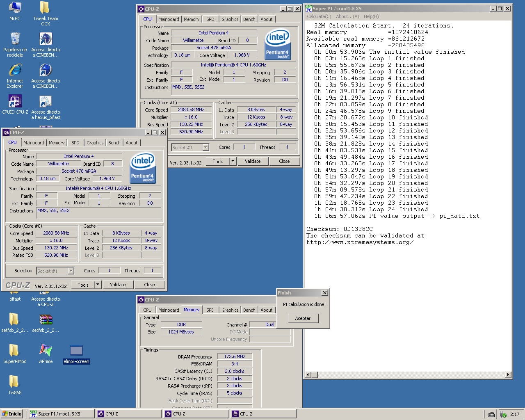Open Tools dropdown arrow in front CPU-Z window
The height and width of the screenshot is (420, 525).
[98, 285]
